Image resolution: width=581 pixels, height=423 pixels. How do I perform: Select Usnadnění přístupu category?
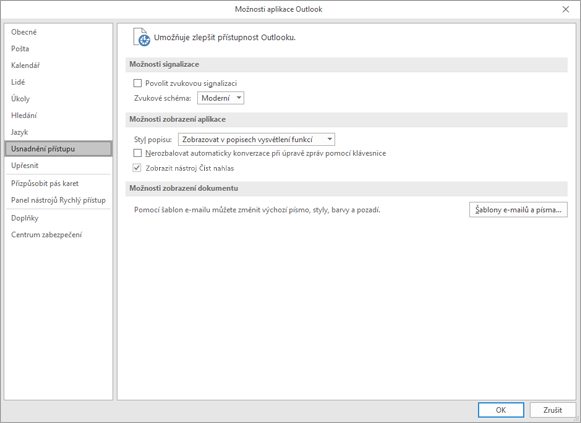pos(58,149)
